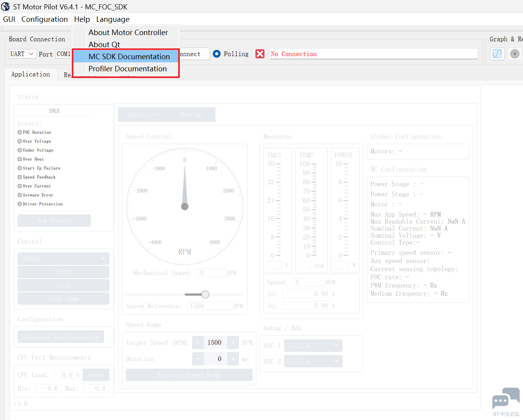The image size is (523, 420).
Task: Click the red X connection status icon
Action: coord(260,54)
